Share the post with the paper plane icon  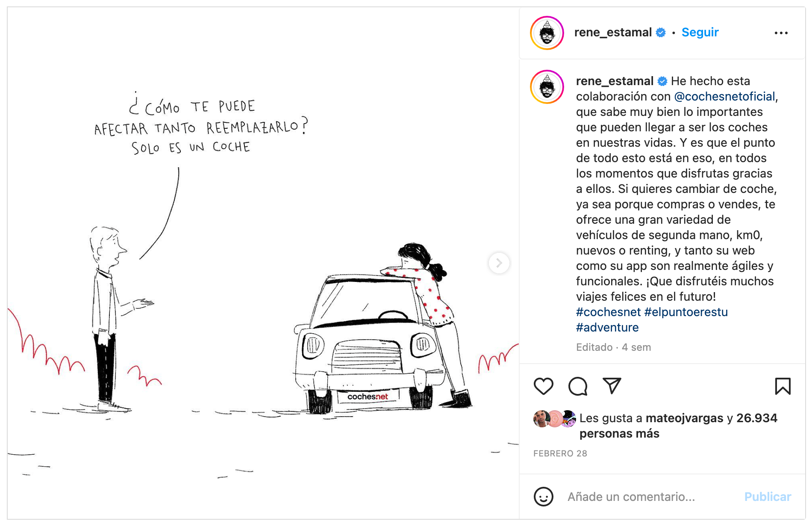tap(612, 386)
